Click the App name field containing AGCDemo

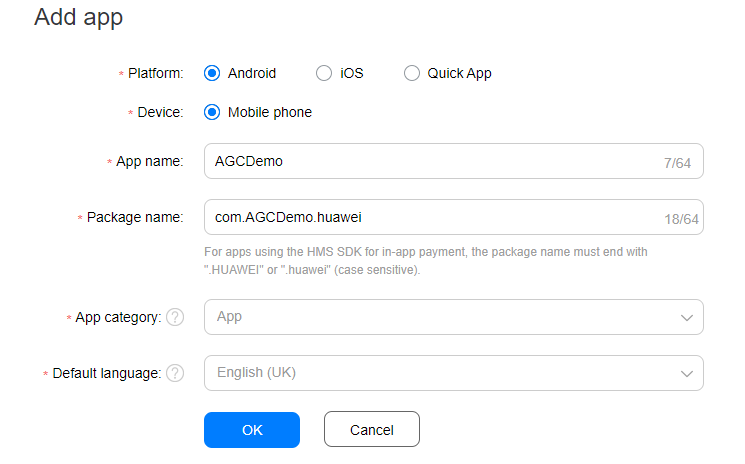tap(420, 161)
